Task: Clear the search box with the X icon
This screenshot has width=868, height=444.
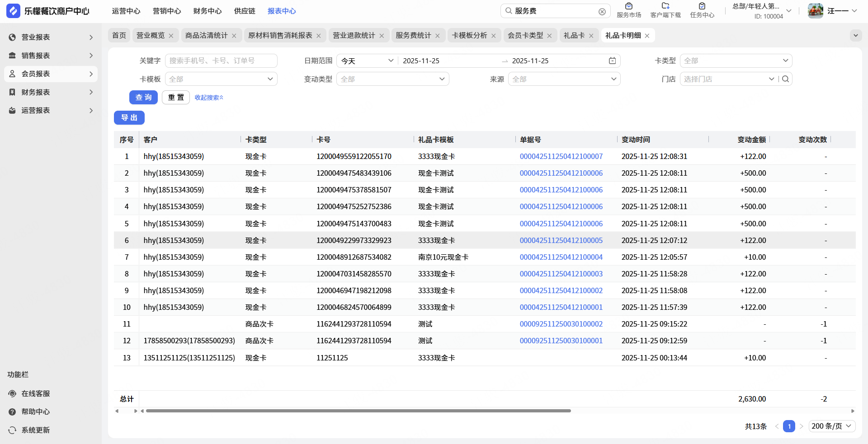Action: (602, 11)
